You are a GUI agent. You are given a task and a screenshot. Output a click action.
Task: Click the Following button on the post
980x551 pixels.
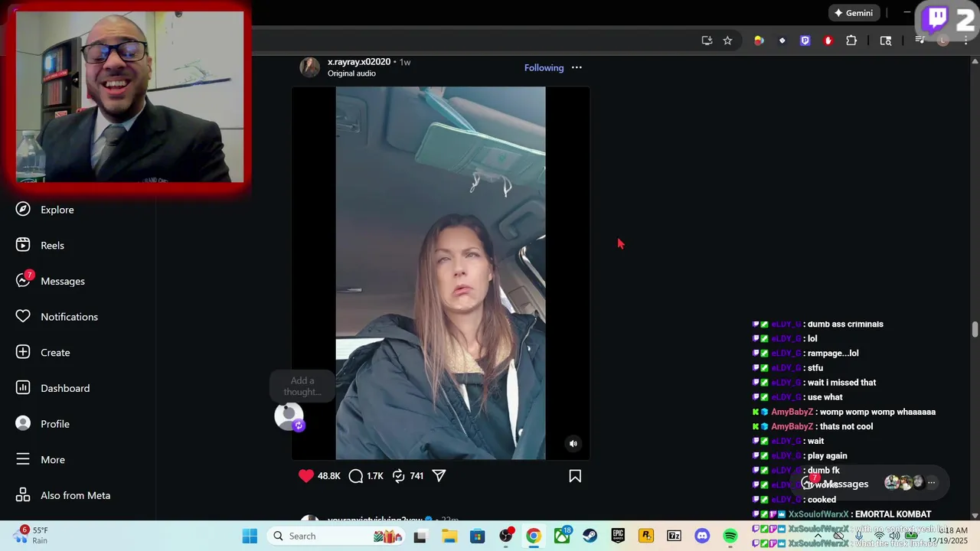pos(544,67)
